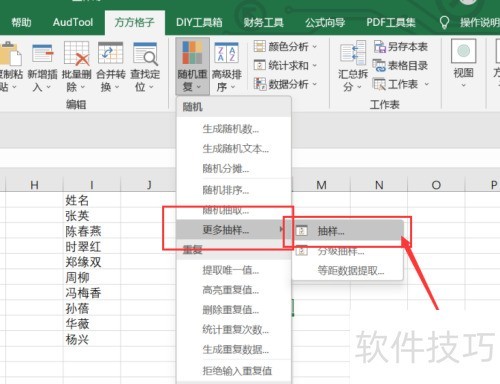This screenshot has width=500, height=384.
Task: Click the 统计求和 icon
Action: pyautogui.click(x=260, y=65)
